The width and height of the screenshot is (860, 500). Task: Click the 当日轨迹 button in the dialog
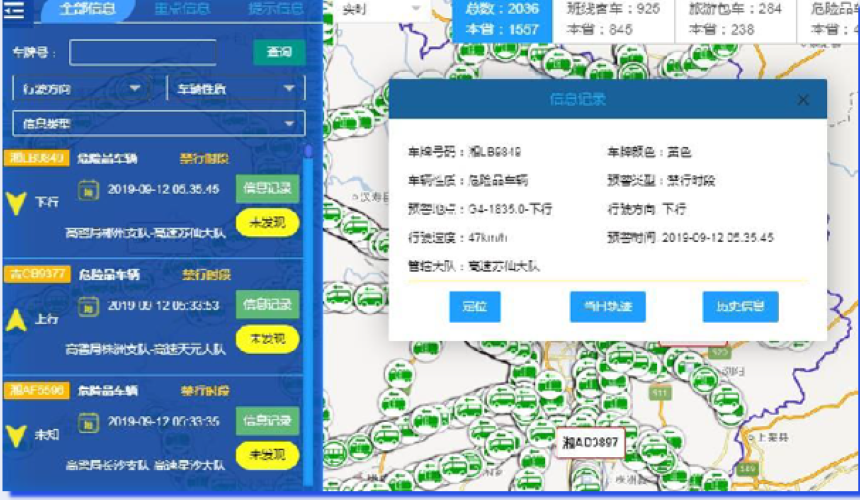[x=608, y=306]
